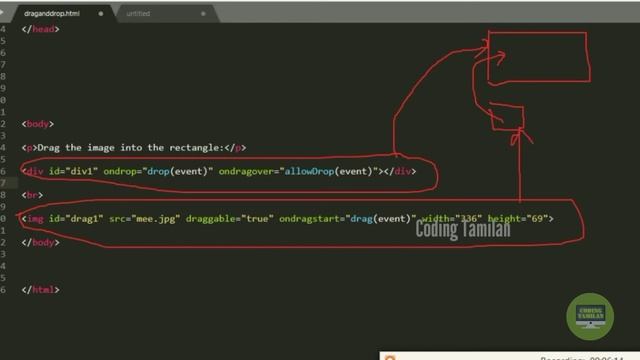Click src="mee.jpg" in the img tag
The width and height of the screenshot is (640, 360).
pyautogui.click(x=144, y=219)
